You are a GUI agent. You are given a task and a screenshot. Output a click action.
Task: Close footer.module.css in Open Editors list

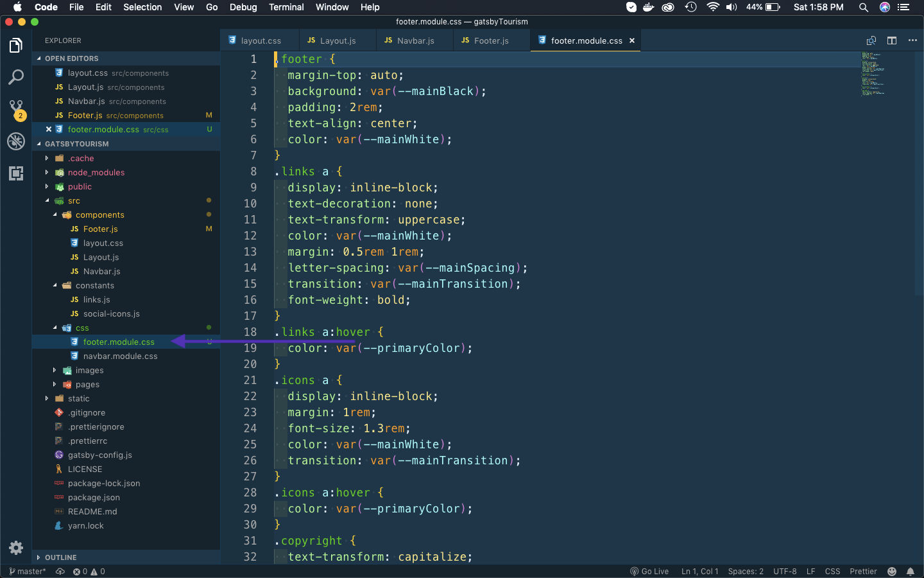(x=49, y=129)
